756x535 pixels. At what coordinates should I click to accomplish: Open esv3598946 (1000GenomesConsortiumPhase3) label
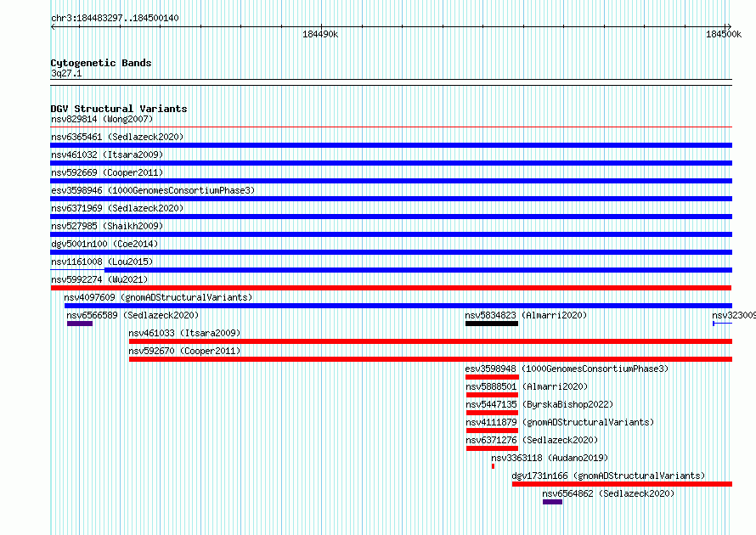pyautogui.click(x=153, y=190)
